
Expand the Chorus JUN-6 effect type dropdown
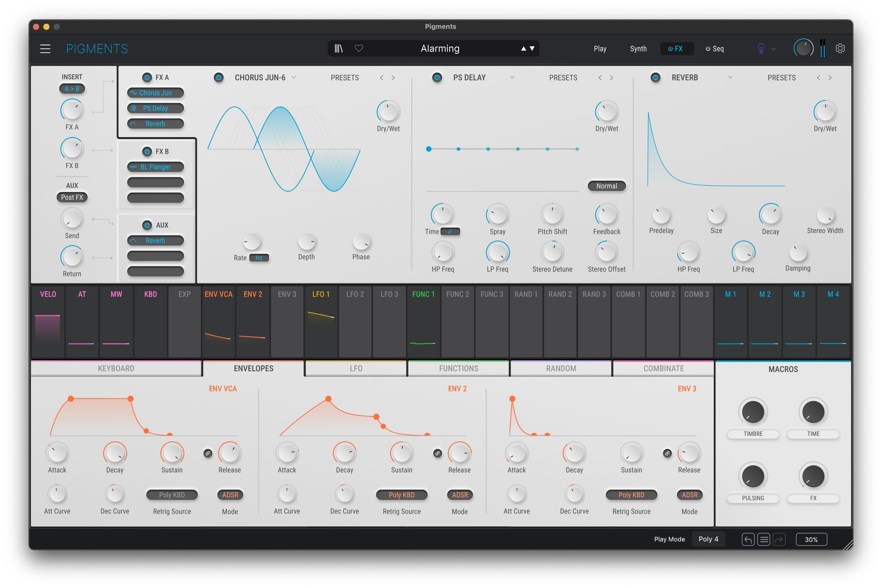pyautogui.click(x=294, y=77)
